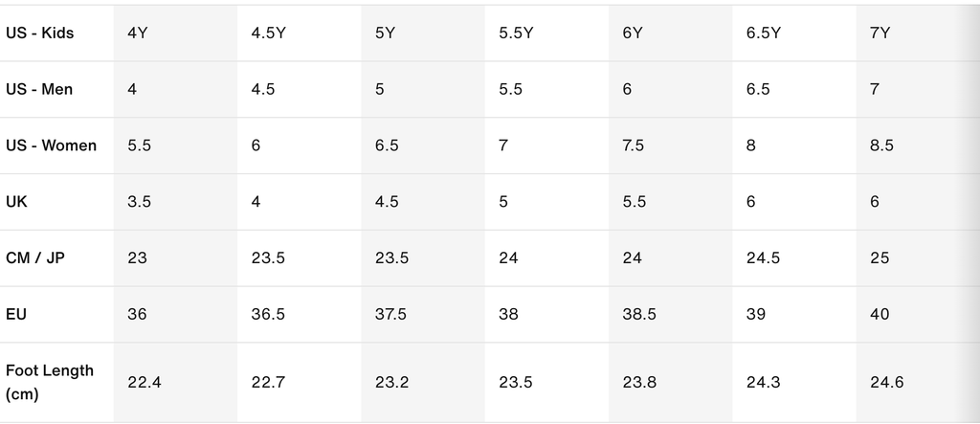The width and height of the screenshot is (980, 424).
Task: Click the foot length 22.4 value
Action: pyautogui.click(x=145, y=382)
